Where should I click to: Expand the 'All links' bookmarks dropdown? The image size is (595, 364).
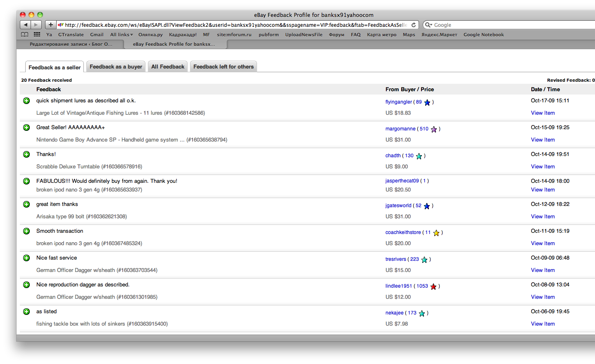point(121,35)
